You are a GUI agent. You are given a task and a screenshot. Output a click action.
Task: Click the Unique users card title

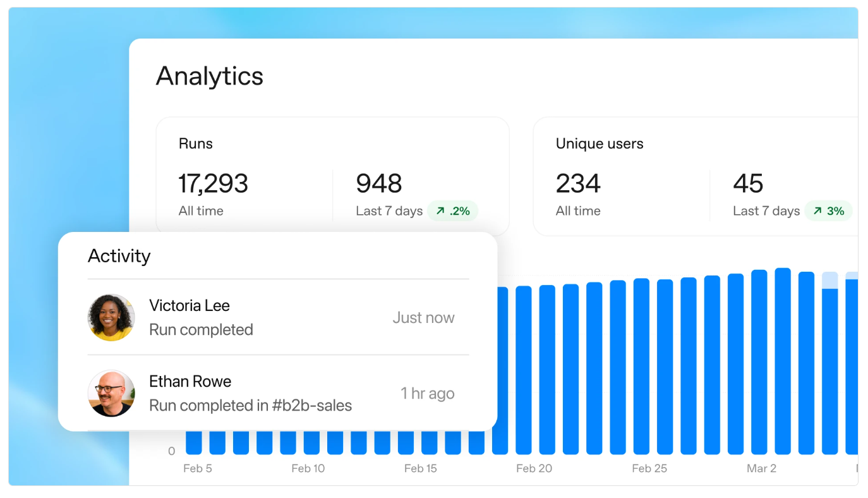tap(600, 144)
